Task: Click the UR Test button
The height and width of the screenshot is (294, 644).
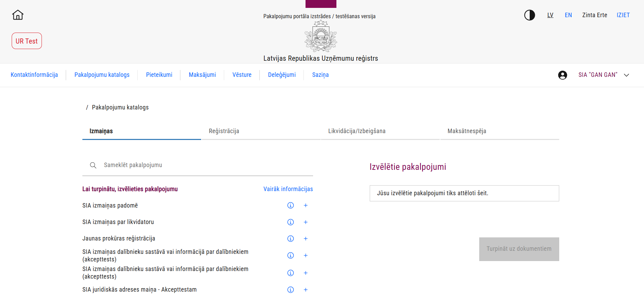Action: pos(27,41)
